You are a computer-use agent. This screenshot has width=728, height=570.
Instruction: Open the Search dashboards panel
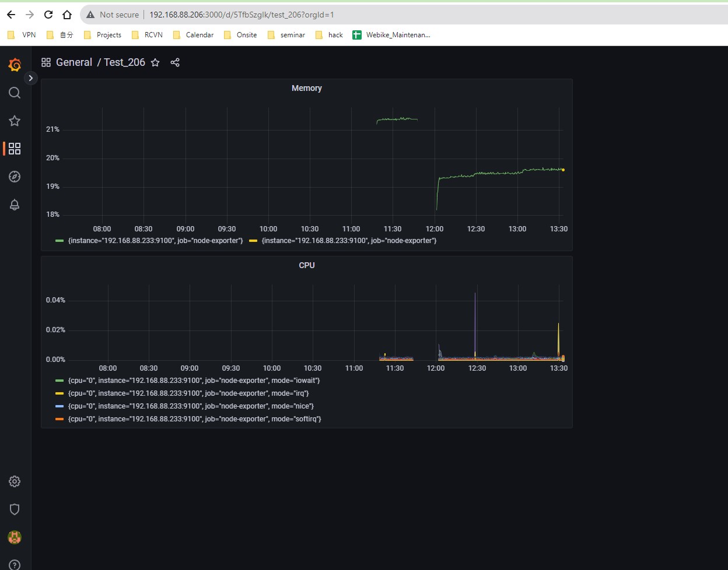pos(14,93)
